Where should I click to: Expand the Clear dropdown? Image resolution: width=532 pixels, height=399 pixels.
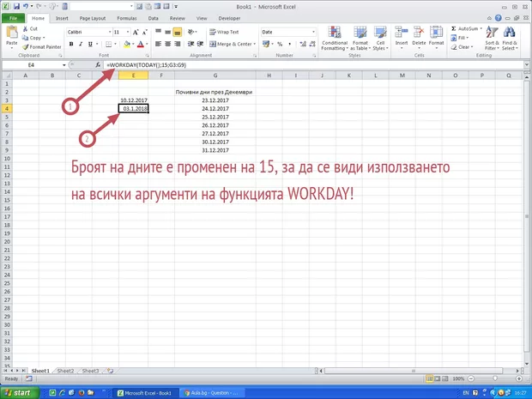[x=471, y=47]
